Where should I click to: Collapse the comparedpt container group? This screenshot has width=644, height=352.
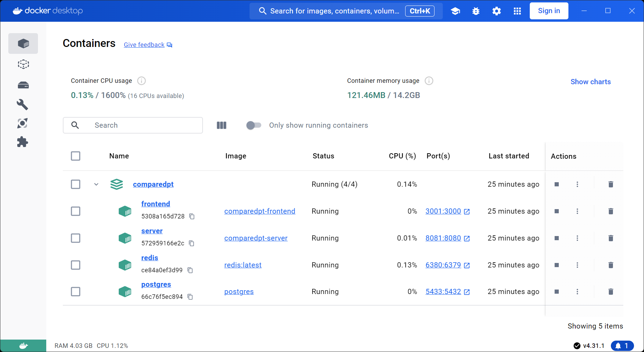(96, 184)
